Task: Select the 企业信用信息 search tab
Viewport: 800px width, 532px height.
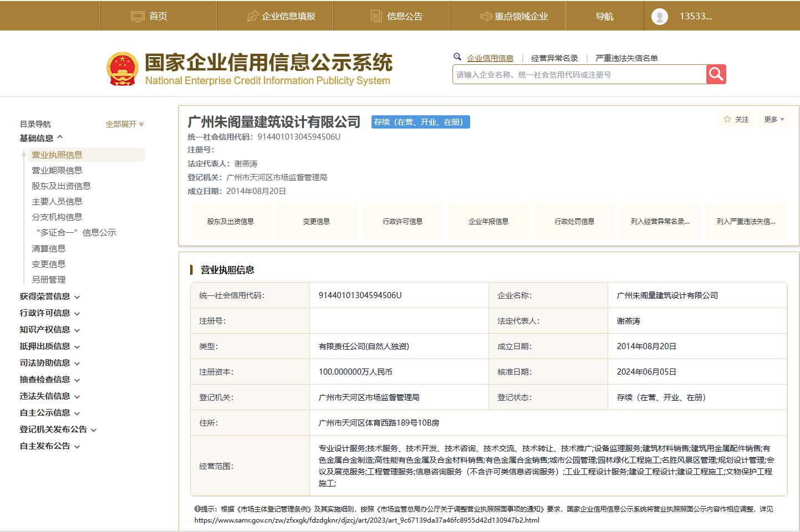Action: (490, 58)
